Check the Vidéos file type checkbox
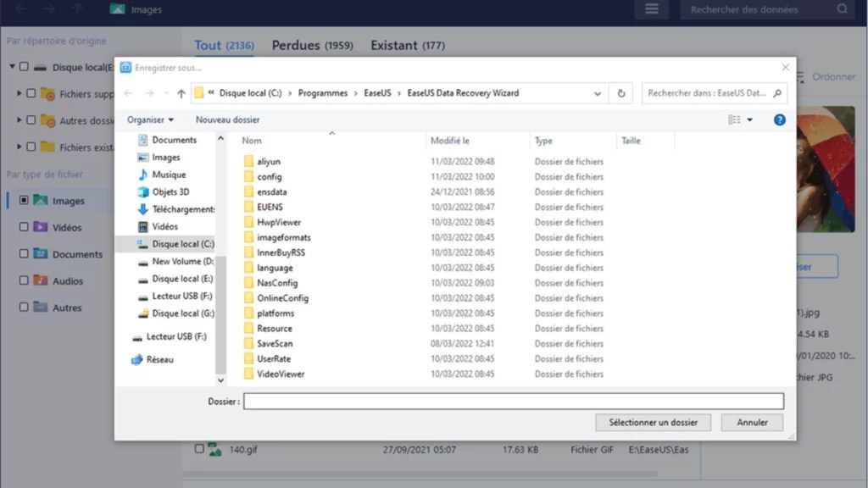 (25, 227)
